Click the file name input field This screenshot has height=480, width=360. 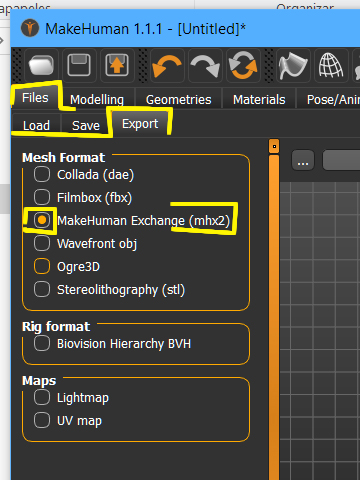pyautogui.click(x=341, y=160)
